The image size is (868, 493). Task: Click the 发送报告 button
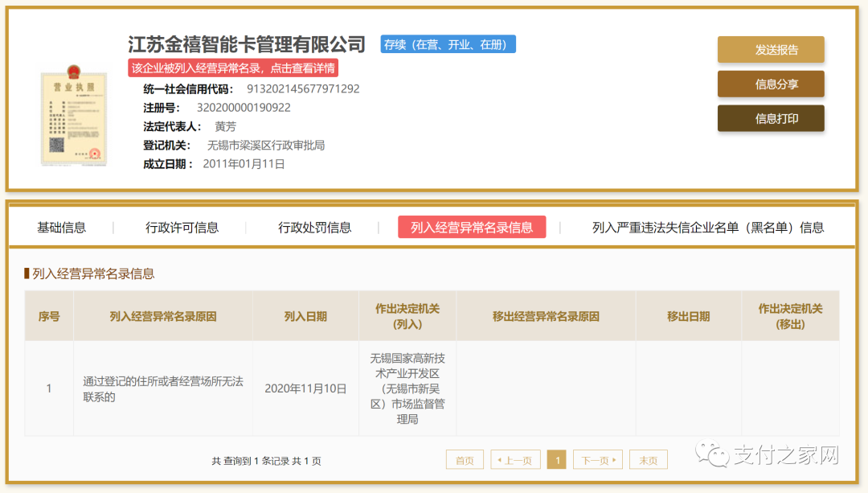click(771, 50)
